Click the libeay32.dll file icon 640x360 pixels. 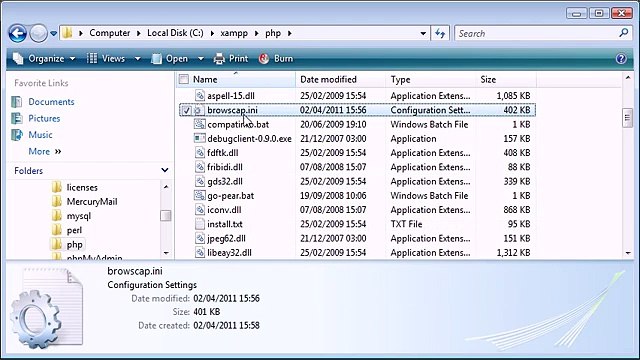point(200,253)
